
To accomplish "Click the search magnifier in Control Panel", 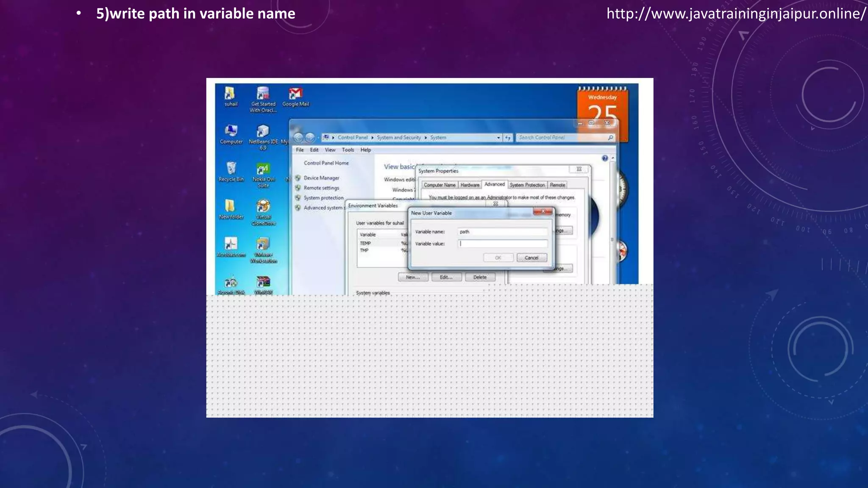I will pyautogui.click(x=610, y=138).
